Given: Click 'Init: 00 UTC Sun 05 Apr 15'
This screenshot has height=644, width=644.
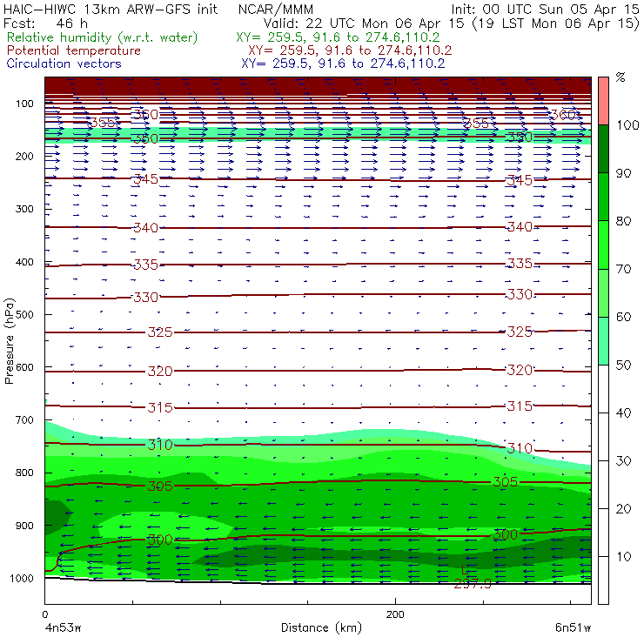Looking at the screenshot, I should tap(545, 9).
